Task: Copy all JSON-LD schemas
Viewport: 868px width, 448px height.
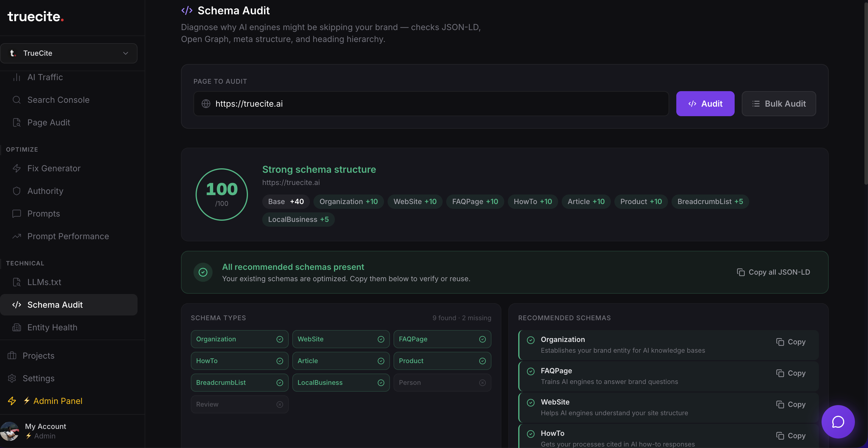Action: tap(773, 272)
